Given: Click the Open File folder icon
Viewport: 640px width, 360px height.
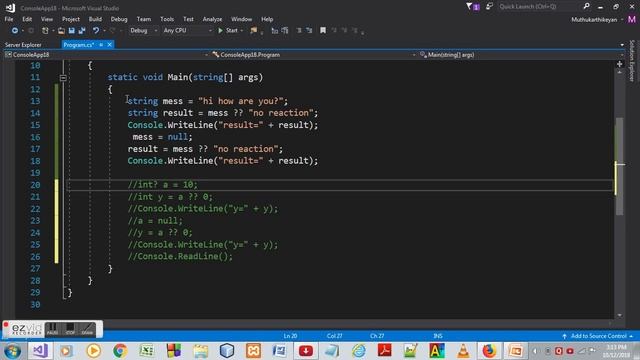Looking at the screenshot, I should click(61, 31).
